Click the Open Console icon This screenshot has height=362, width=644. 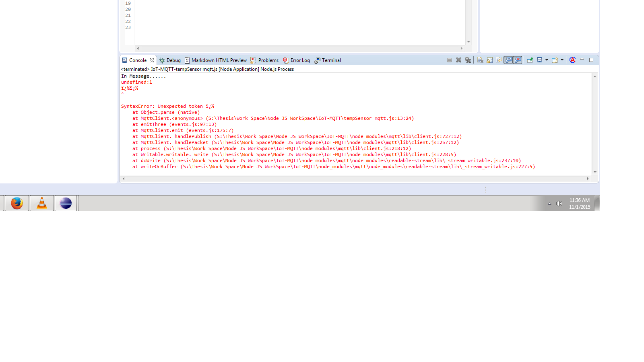coord(555,60)
